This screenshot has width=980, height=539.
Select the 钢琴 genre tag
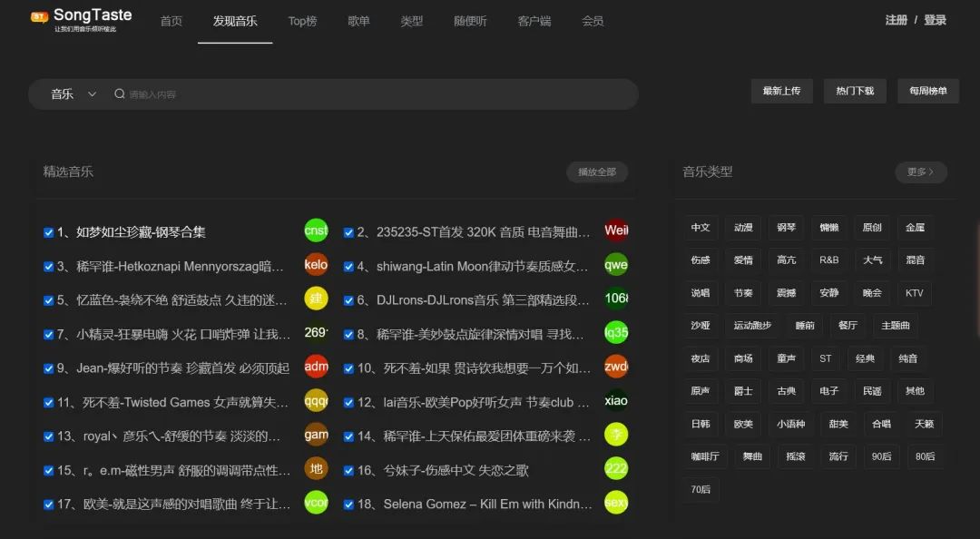(x=787, y=228)
